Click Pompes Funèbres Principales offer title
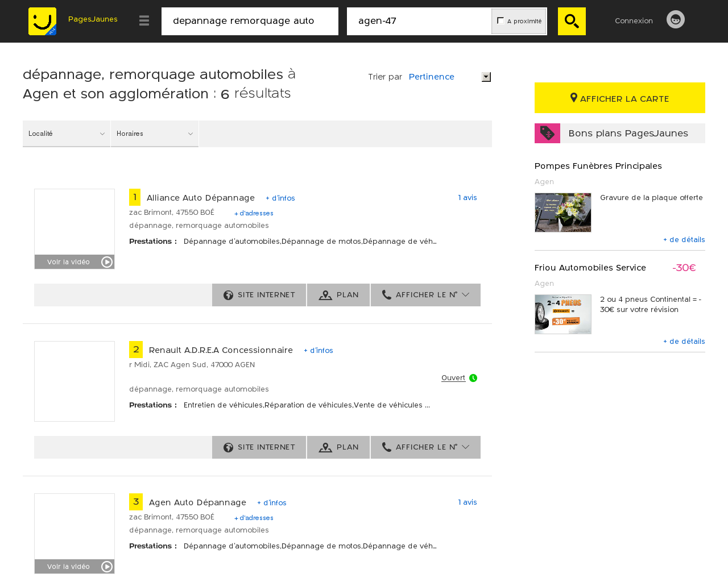The height and width of the screenshot is (582, 728). coord(598,166)
